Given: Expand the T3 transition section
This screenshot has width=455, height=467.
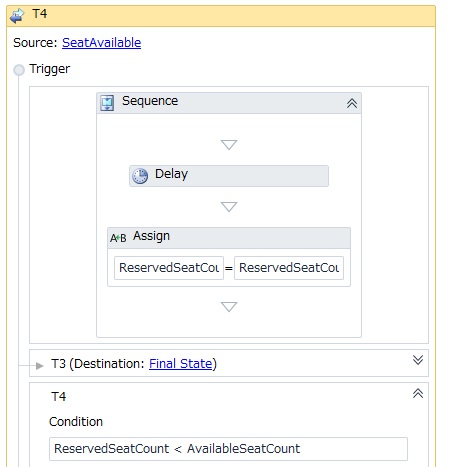Looking at the screenshot, I should pyautogui.click(x=418, y=360).
